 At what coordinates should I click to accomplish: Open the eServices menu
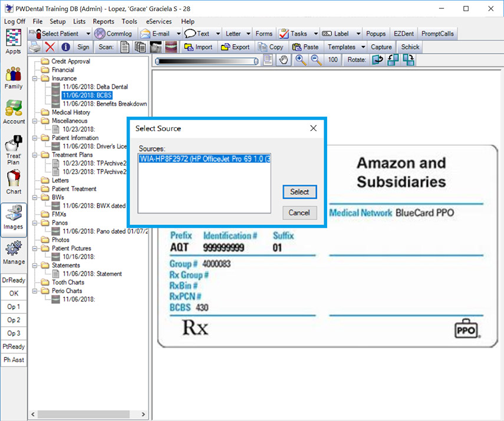159,22
